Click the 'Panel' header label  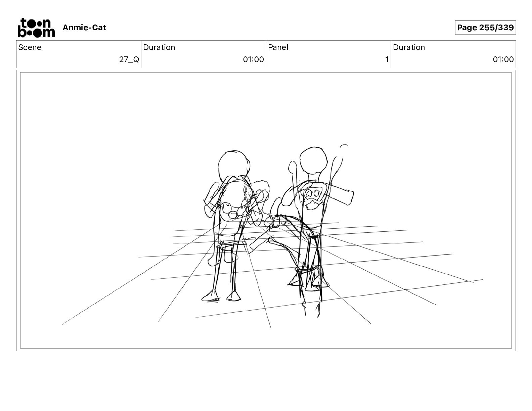tap(278, 47)
